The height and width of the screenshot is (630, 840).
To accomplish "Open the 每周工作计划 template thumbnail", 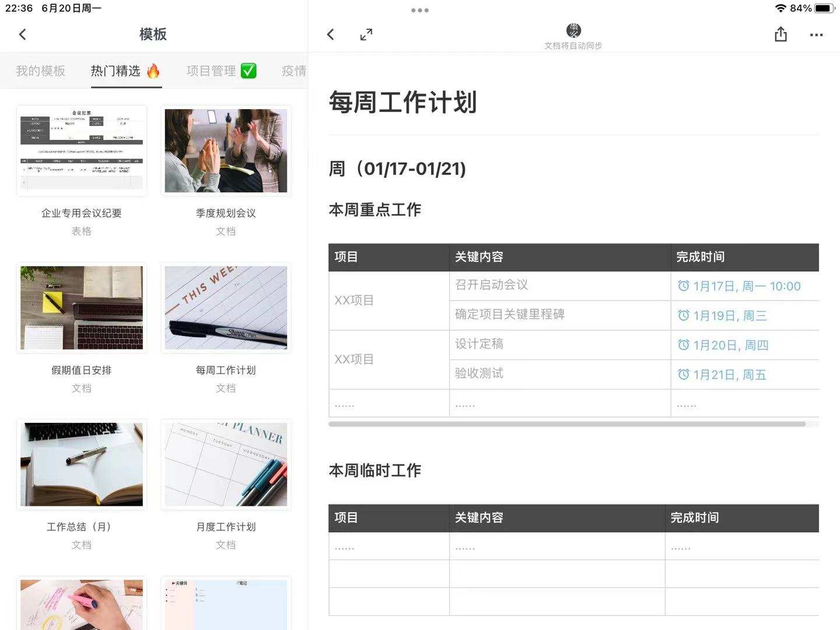I will [226, 308].
